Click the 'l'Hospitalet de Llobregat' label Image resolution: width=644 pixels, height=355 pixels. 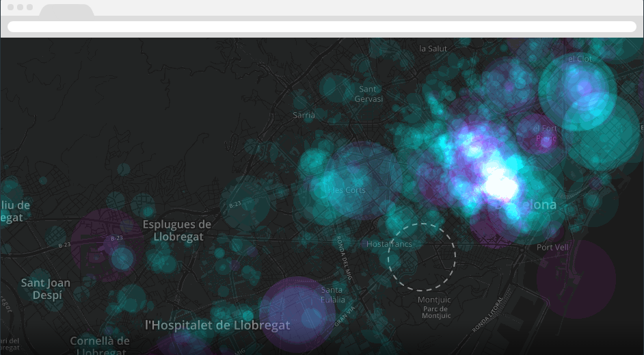point(217,326)
